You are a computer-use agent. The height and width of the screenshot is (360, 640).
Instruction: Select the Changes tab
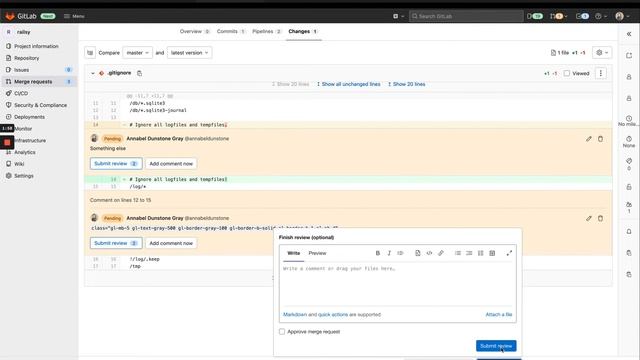[303, 31]
